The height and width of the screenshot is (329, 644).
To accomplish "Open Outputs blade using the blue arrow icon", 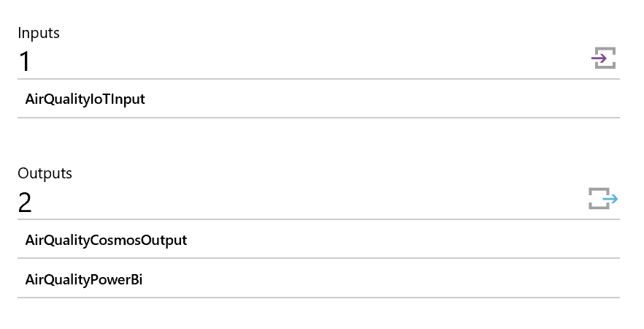I will point(603,198).
